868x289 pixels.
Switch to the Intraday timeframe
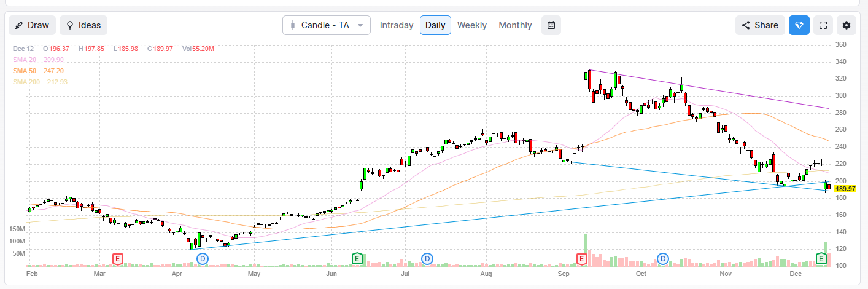coord(397,25)
